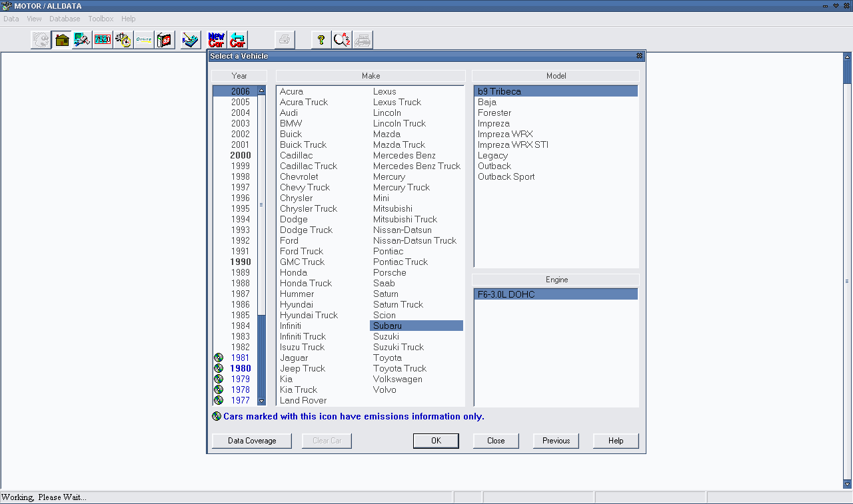Click the year list scroll up arrow
Image resolution: width=853 pixels, height=504 pixels.
(x=261, y=91)
